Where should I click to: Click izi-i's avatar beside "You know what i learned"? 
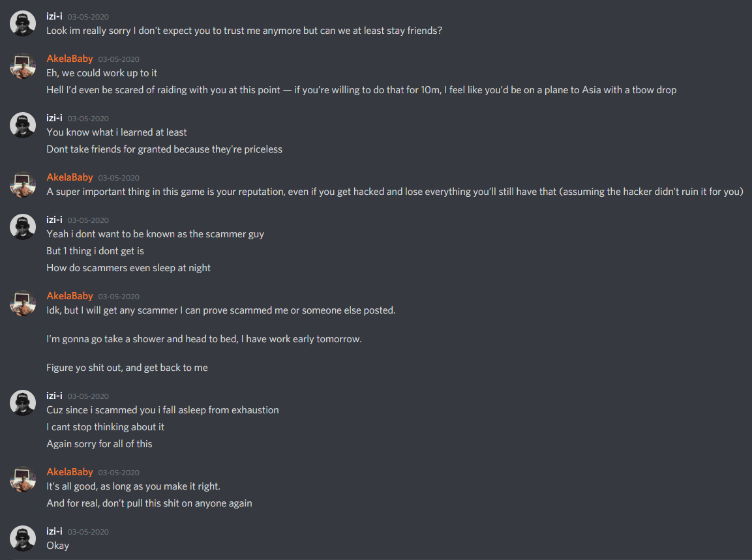23,125
